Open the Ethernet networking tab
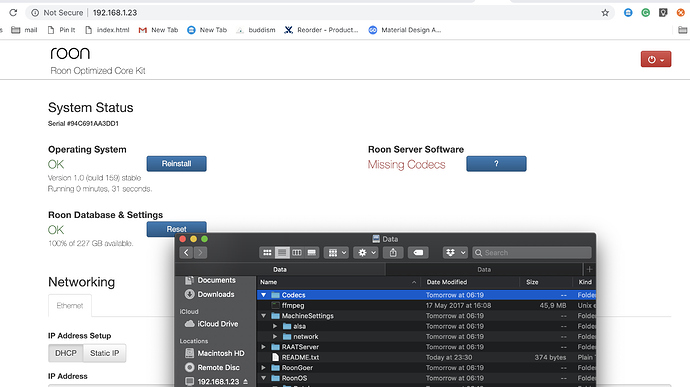 click(70, 306)
